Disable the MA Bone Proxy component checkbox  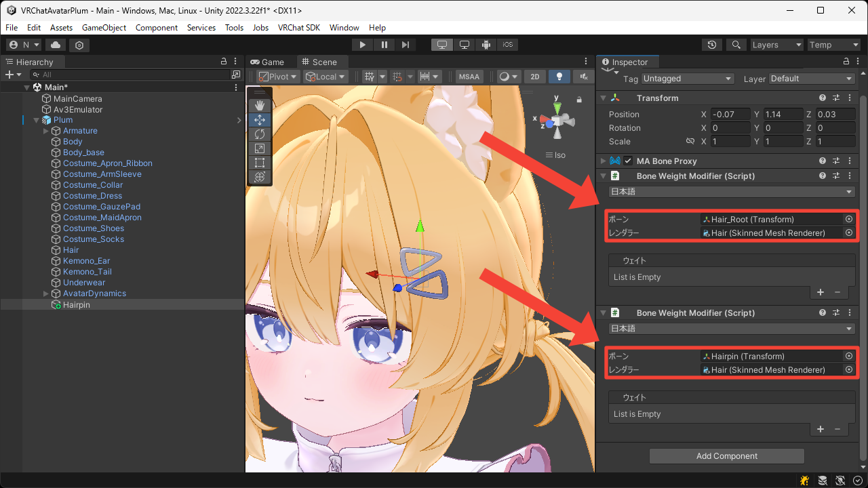point(627,161)
